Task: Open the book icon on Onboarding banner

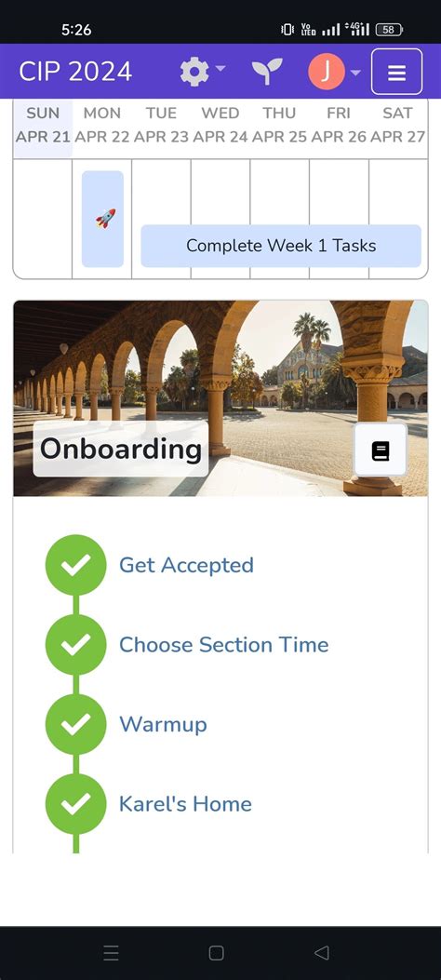Action: coord(381,450)
